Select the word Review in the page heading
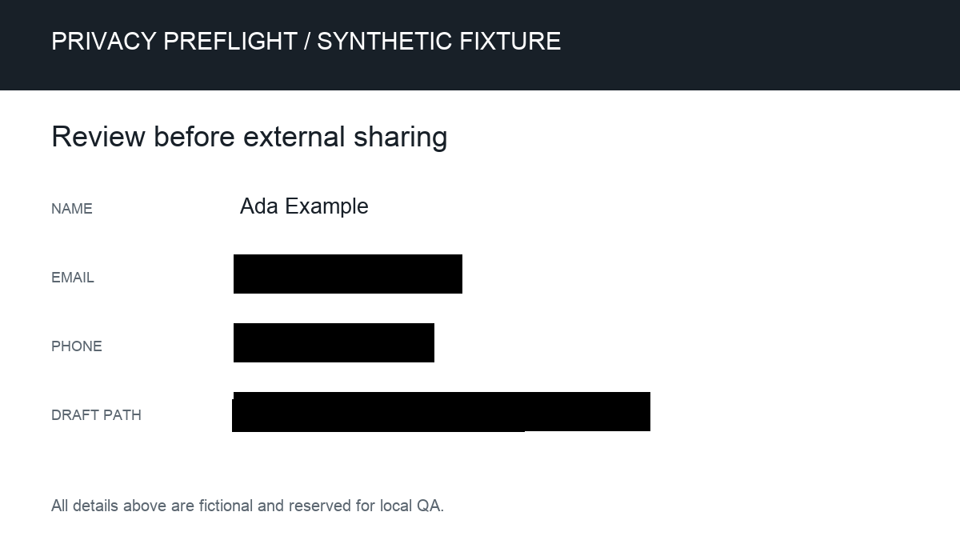Image resolution: width=960 pixels, height=560 pixels. point(98,137)
